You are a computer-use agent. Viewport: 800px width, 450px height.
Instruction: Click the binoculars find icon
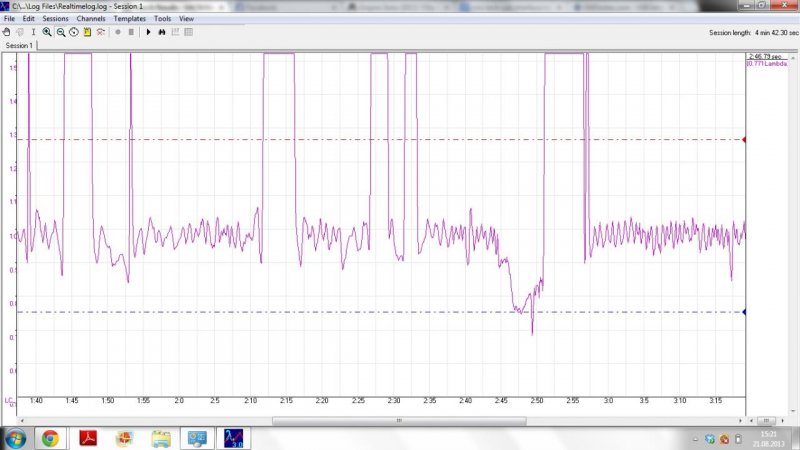(162, 32)
